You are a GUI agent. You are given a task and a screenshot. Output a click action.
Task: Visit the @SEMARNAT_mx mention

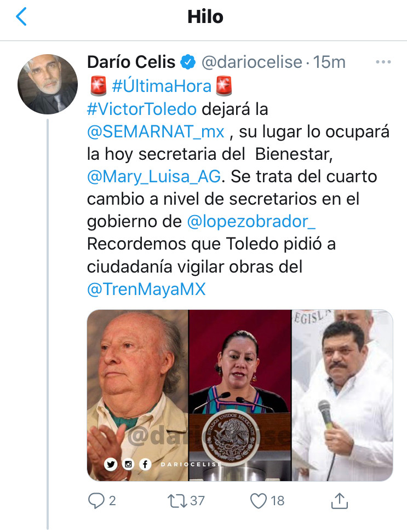click(x=156, y=132)
